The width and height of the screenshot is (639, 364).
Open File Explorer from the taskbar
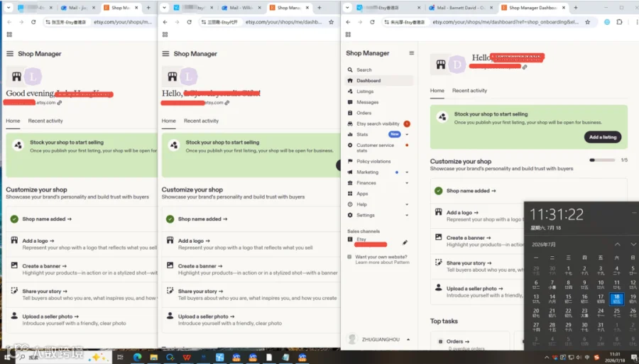153,358
